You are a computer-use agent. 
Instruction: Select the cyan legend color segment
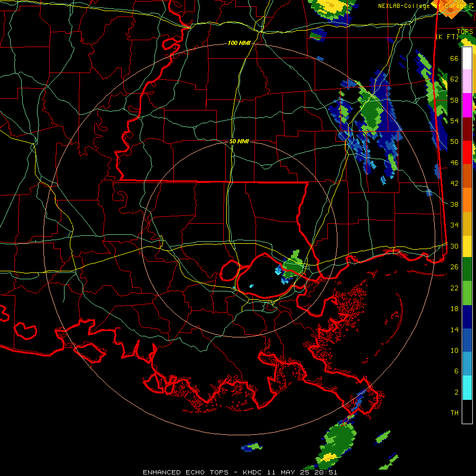(467, 388)
